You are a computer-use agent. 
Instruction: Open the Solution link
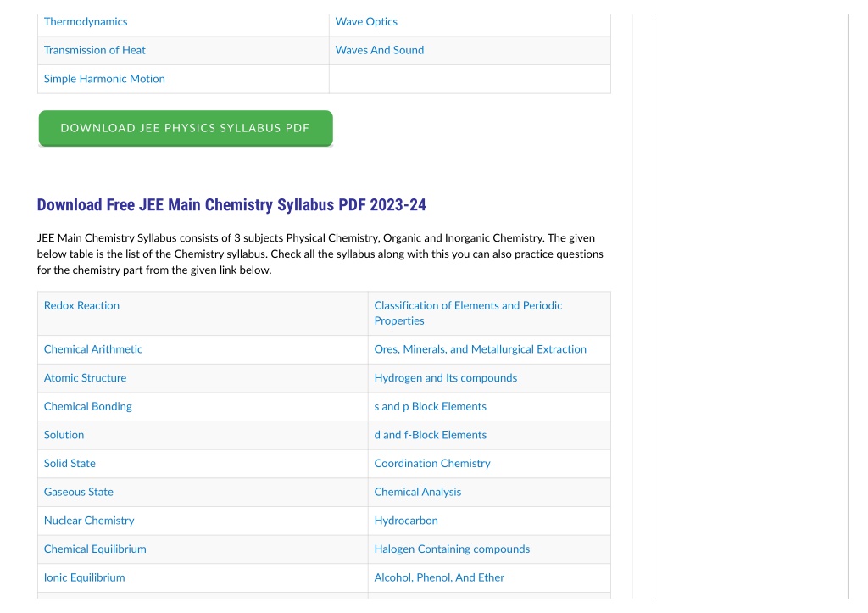(x=64, y=435)
